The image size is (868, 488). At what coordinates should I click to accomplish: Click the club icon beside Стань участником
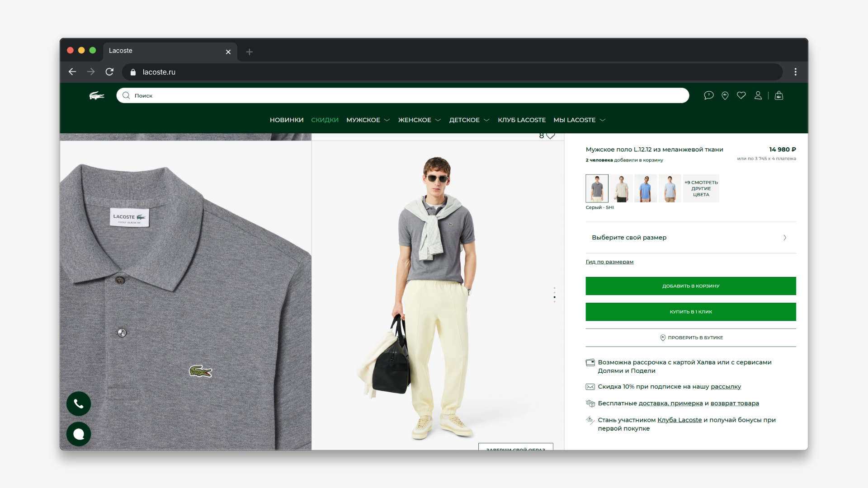[590, 420]
